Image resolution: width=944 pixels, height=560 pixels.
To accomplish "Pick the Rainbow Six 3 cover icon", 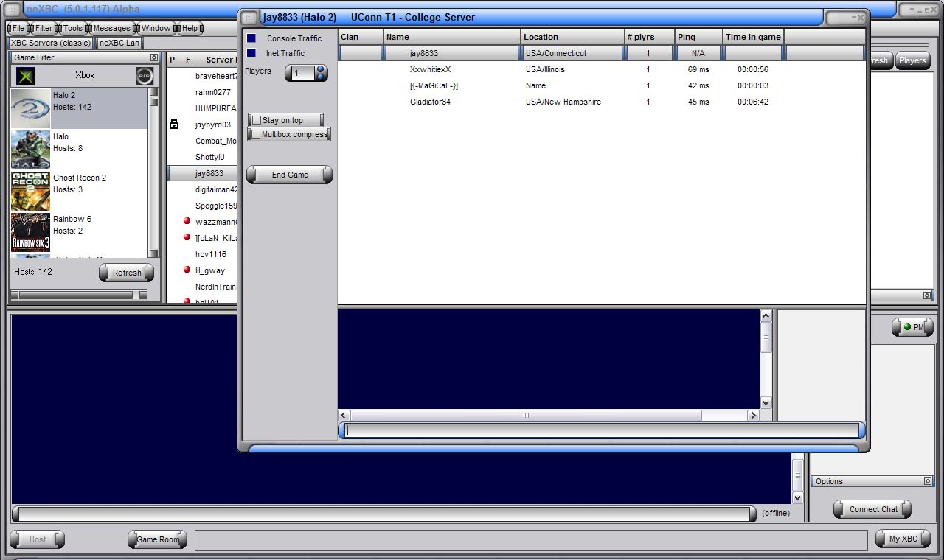I will click(31, 232).
